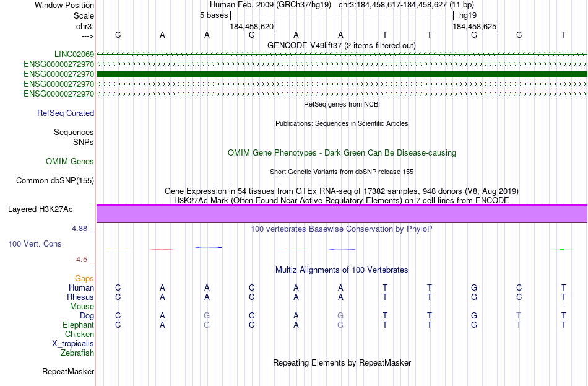Screen dimensions: 588x386
Task: Click the Sequences publications track label
Action: point(74,132)
